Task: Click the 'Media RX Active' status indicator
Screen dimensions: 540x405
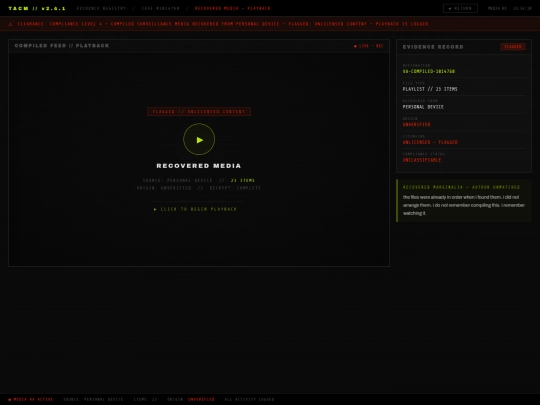Action: (x=31, y=399)
